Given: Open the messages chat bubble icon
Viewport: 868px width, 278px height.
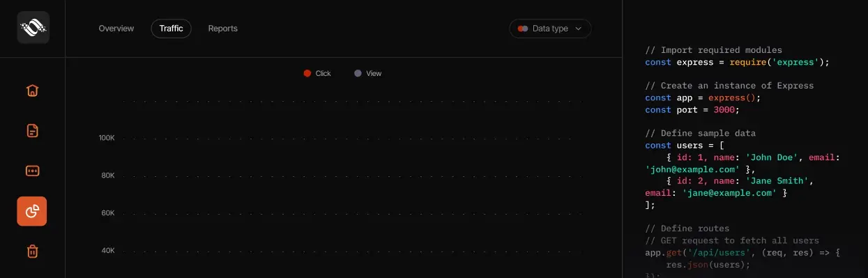Looking at the screenshot, I should tap(32, 171).
